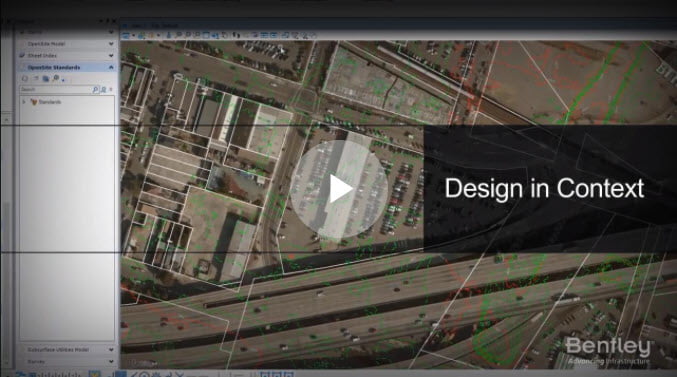The height and width of the screenshot is (377, 677).
Task: Expand the OpenSite Model section
Action: coord(111,44)
